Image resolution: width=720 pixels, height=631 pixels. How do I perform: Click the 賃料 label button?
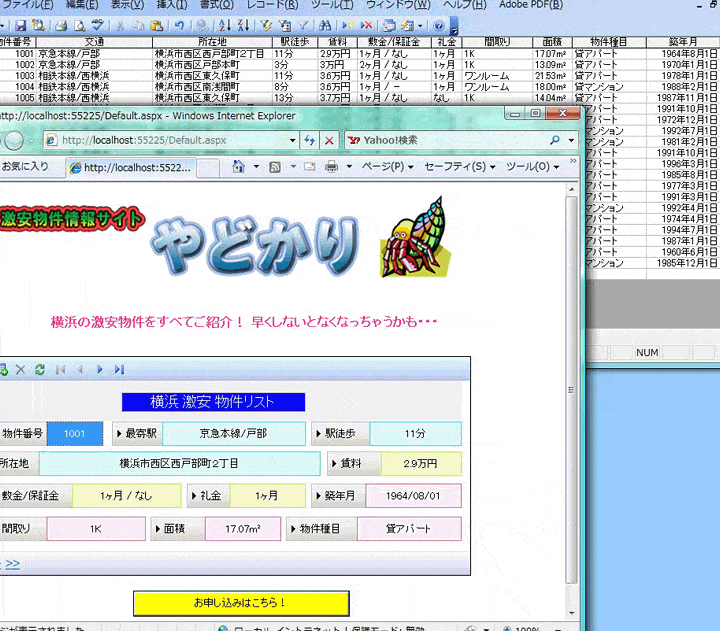[354, 463]
